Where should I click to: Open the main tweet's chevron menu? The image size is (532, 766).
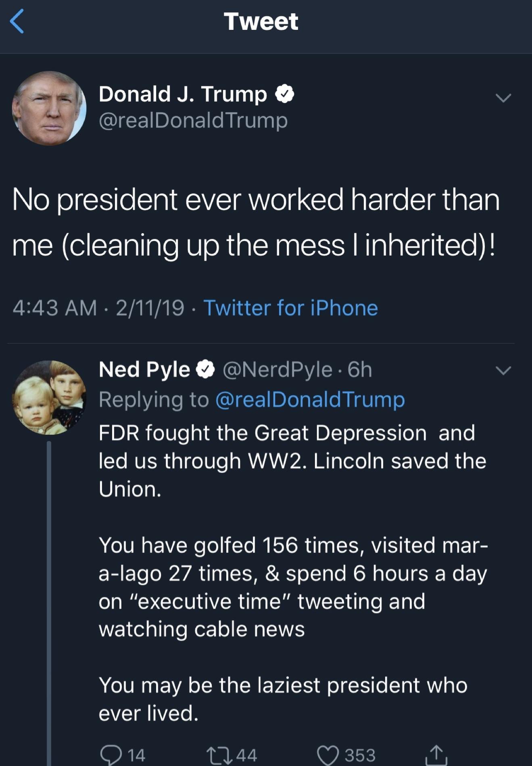click(503, 98)
